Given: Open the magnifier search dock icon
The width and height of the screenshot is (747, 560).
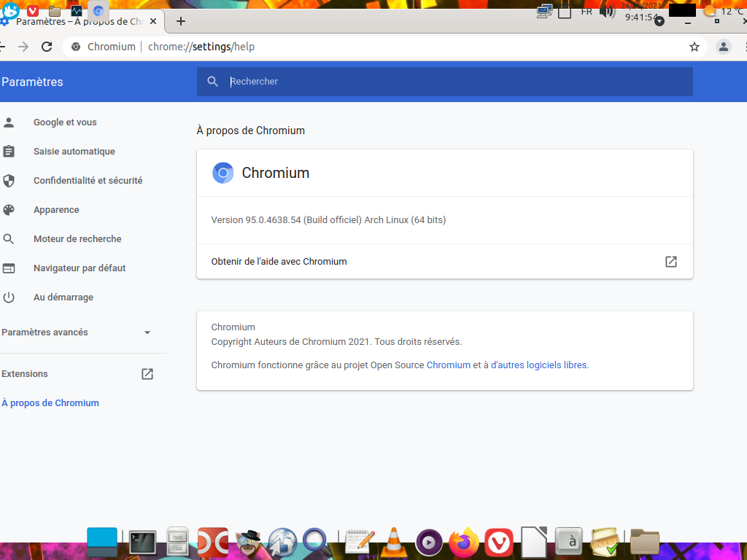Looking at the screenshot, I should pyautogui.click(x=317, y=542).
